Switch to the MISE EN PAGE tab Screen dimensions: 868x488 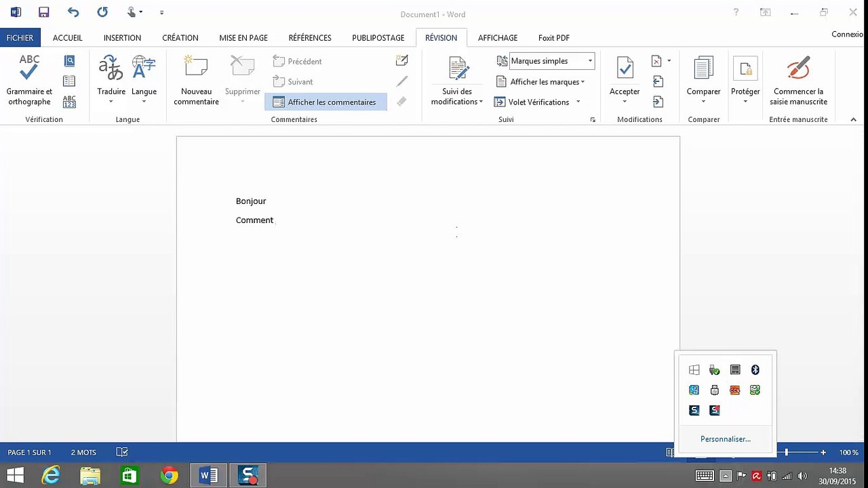(x=243, y=38)
